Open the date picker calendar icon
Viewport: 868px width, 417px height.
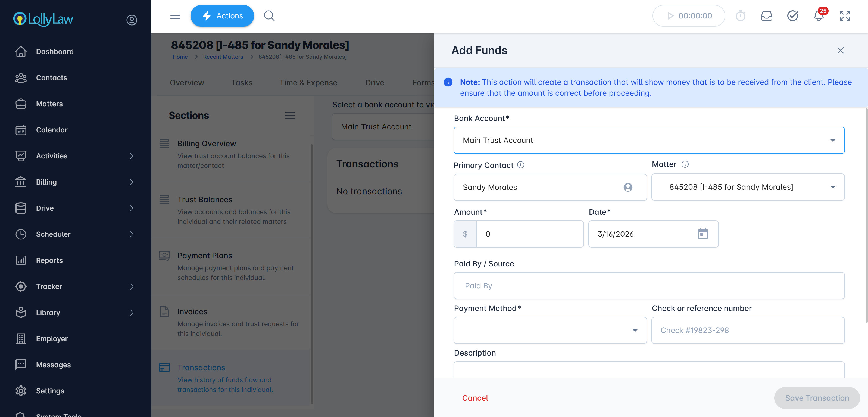click(702, 234)
